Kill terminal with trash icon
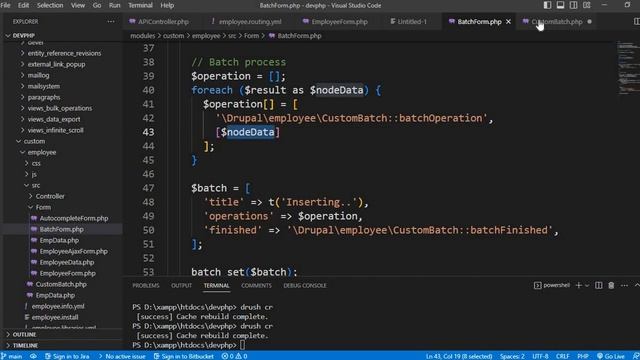 pyautogui.click(x=611, y=285)
